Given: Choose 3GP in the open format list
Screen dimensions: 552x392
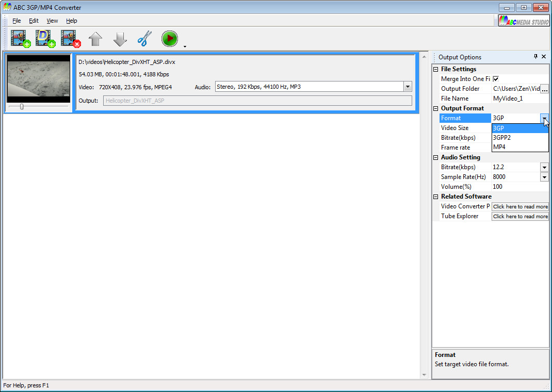Looking at the screenshot, I should (x=520, y=128).
